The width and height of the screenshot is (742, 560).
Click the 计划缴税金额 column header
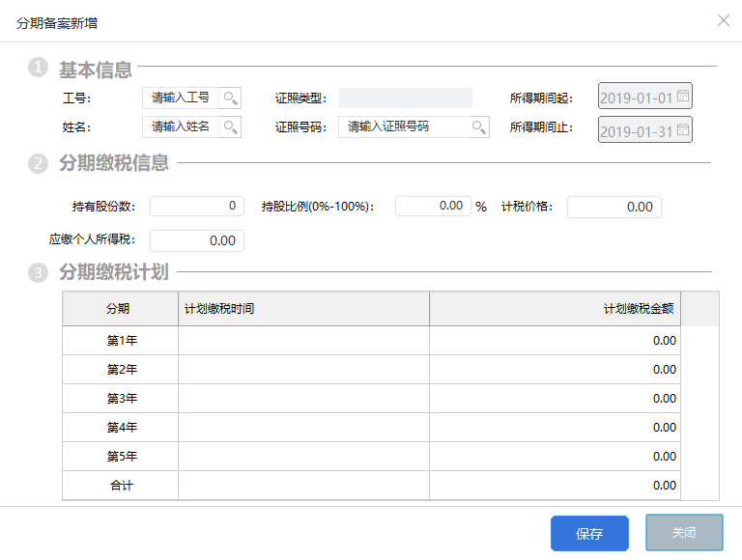(x=556, y=309)
